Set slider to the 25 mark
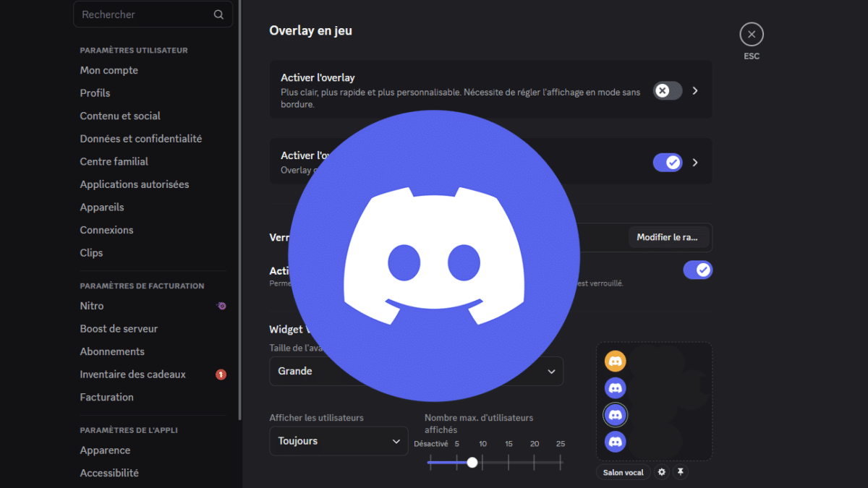 (x=561, y=462)
